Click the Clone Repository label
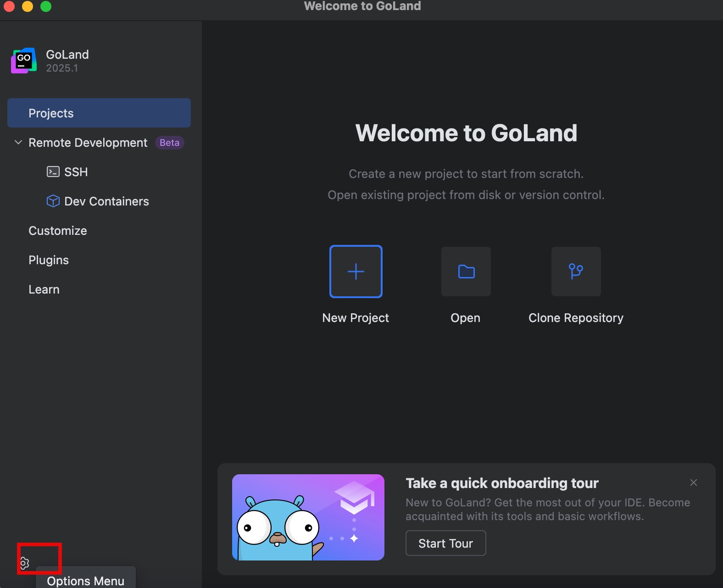Image resolution: width=723 pixels, height=588 pixels. [576, 318]
